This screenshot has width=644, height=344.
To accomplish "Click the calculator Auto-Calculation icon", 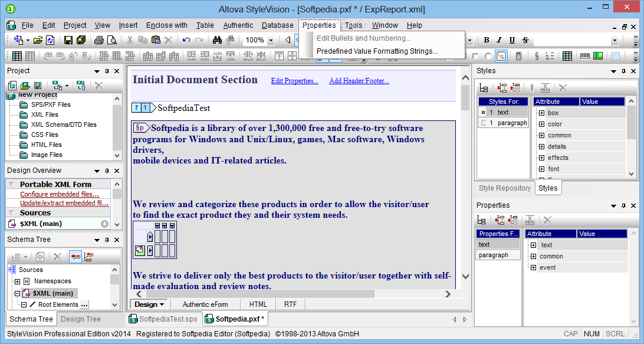I will pyautogui.click(x=518, y=56).
